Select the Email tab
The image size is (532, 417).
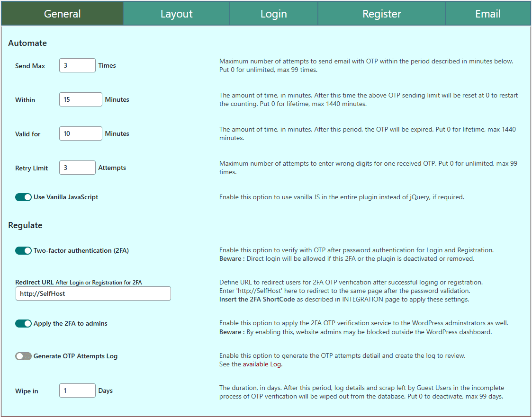point(487,14)
